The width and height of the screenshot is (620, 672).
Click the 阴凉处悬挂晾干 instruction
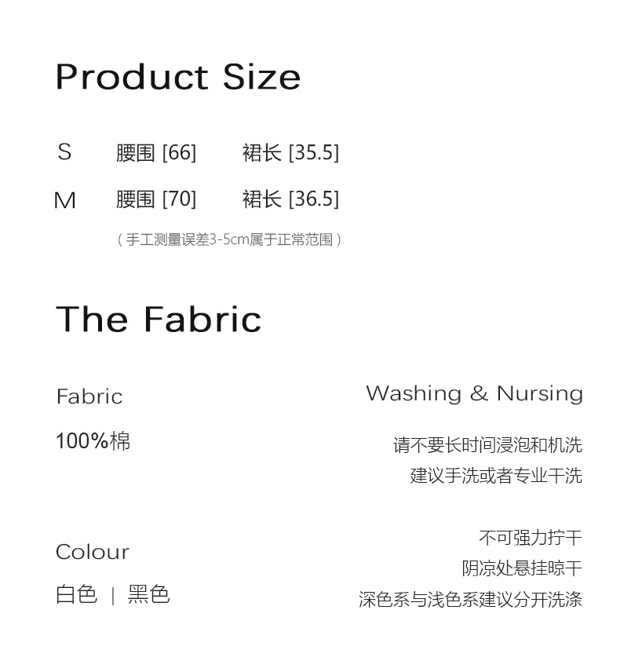point(522,568)
